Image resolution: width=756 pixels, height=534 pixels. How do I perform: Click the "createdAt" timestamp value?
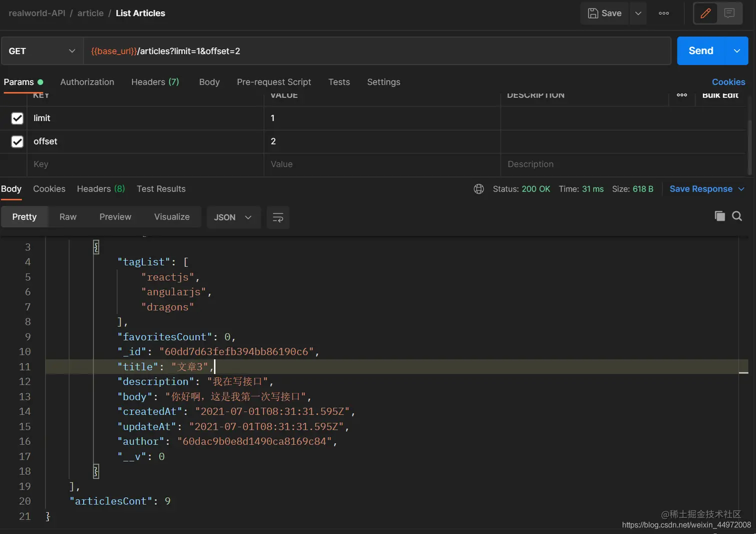(x=272, y=411)
